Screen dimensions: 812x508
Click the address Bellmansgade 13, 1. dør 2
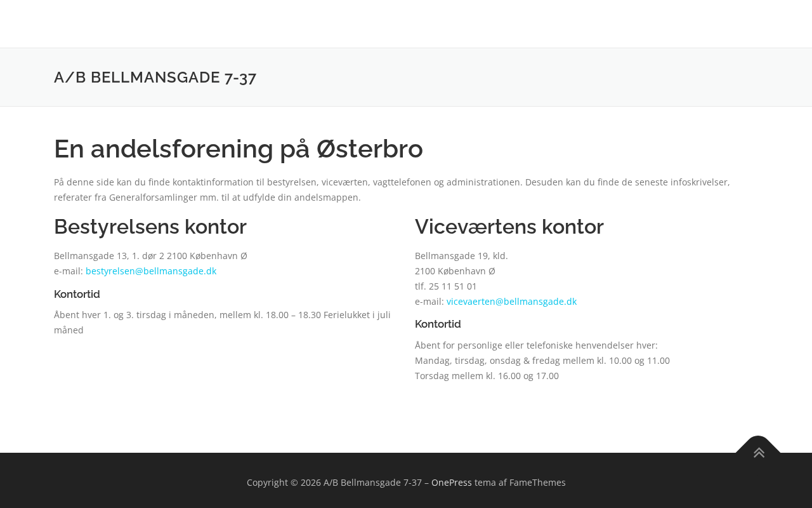click(x=109, y=256)
